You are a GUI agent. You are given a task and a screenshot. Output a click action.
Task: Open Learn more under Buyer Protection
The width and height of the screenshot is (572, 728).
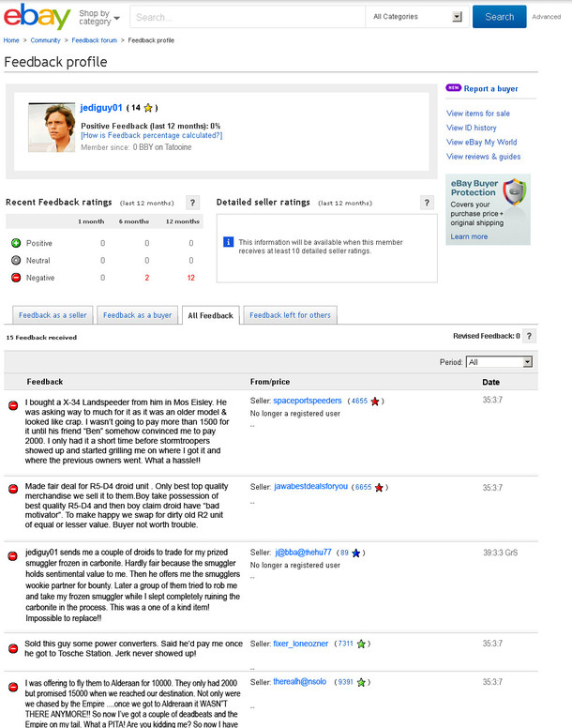click(469, 236)
